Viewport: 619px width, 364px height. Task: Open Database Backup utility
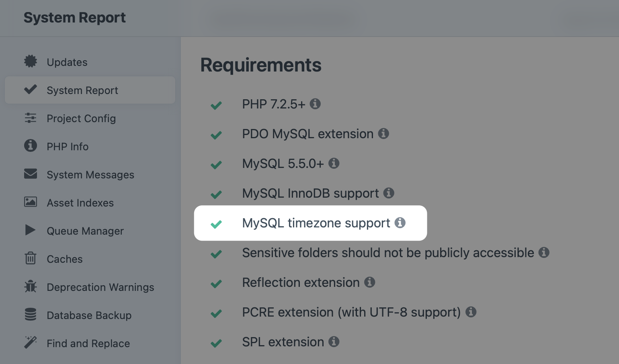90,315
